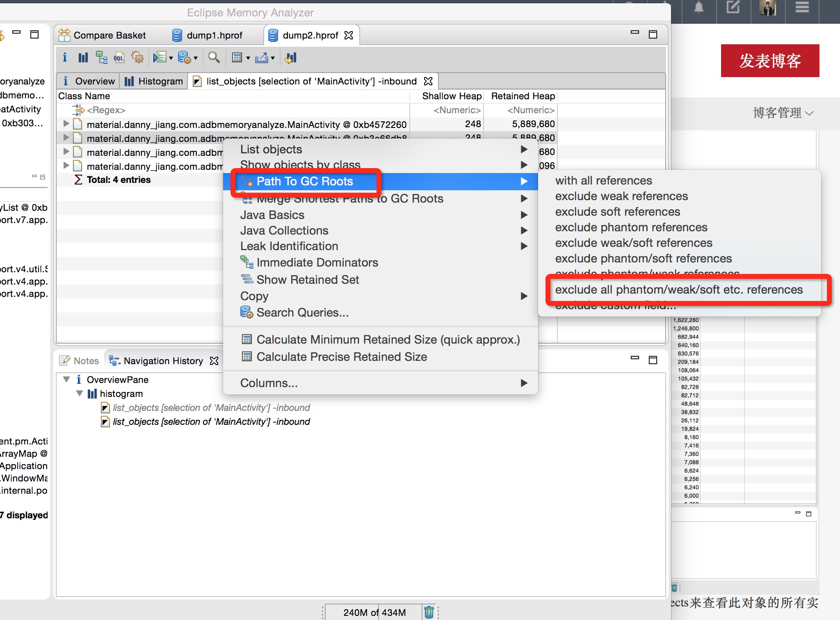Open the run expert system test dropdown
840x620 pixels.
point(171,58)
